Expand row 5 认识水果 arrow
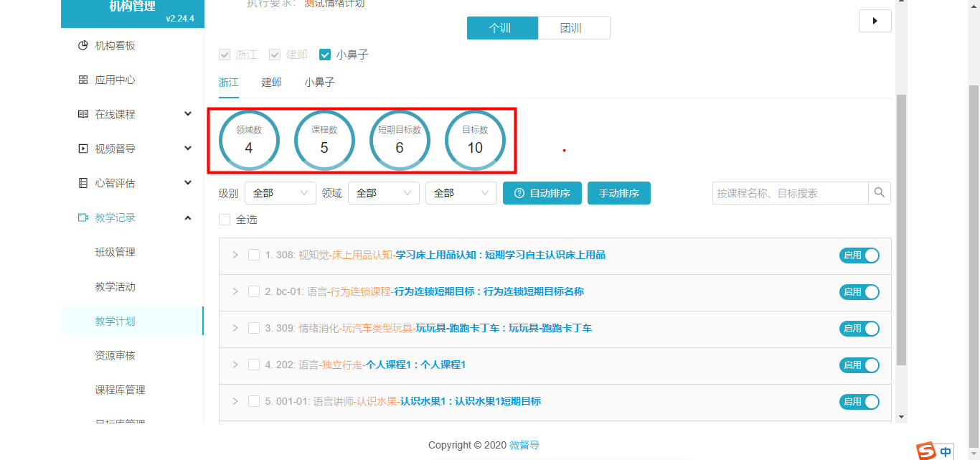Viewport: 980px width, 460px height. tap(235, 401)
